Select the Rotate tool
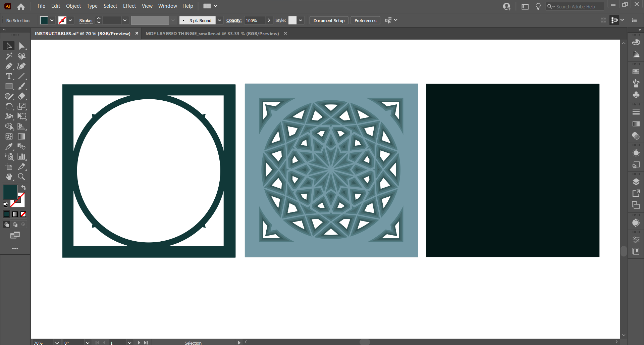The image size is (644, 345). 9,106
